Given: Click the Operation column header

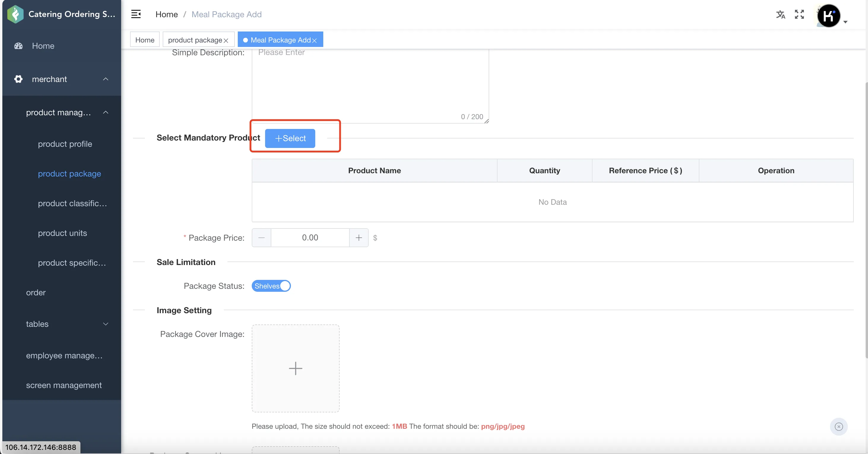Looking at the screenshot, I should pos(776,171).
